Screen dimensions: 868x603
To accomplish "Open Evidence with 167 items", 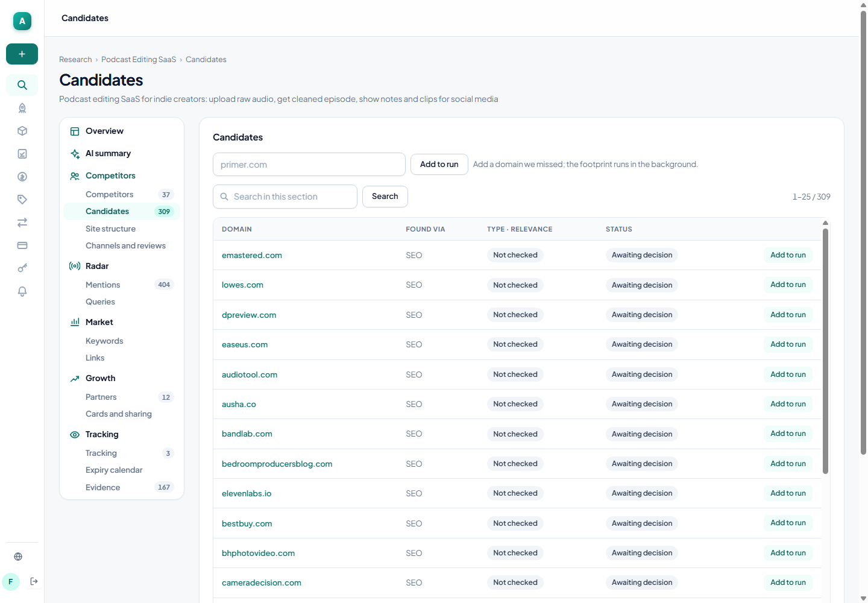I will [122, 487].
